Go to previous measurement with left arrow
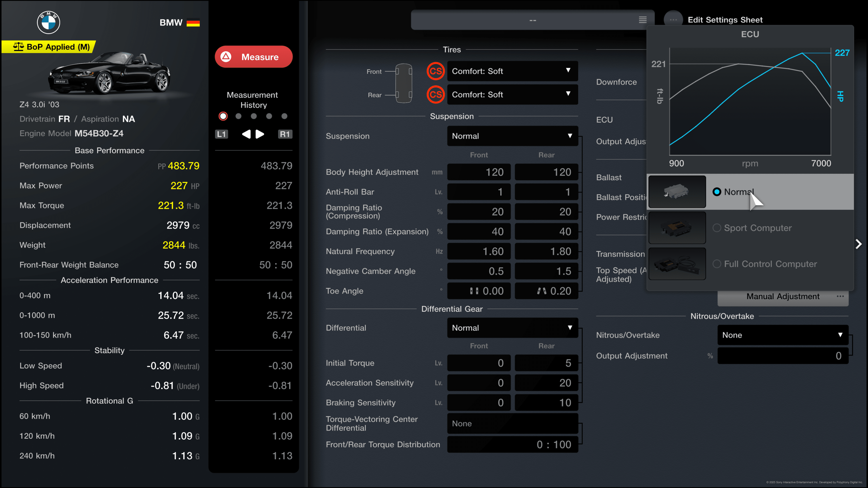This screenshot has height=488, width=868. click(246, 134)
